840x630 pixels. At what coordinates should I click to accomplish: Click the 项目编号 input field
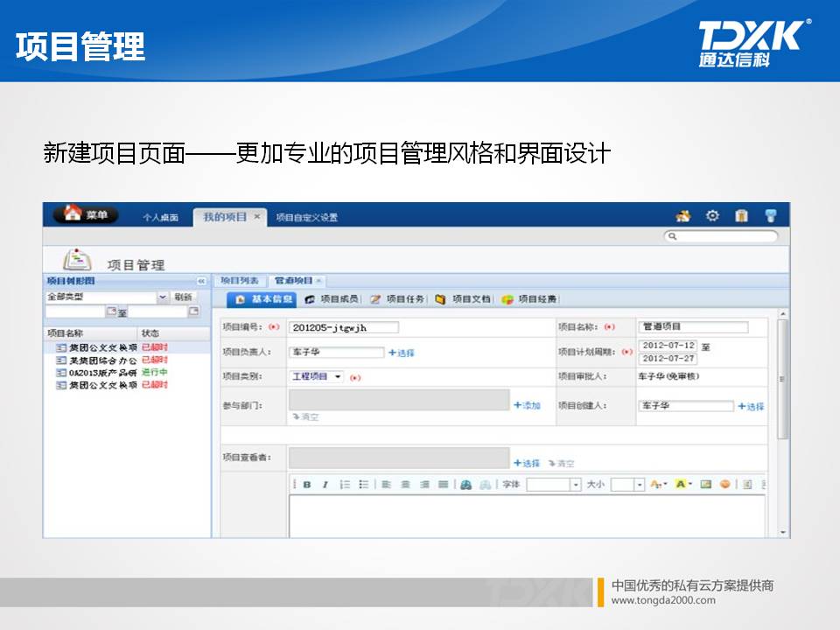coord(343,327)
